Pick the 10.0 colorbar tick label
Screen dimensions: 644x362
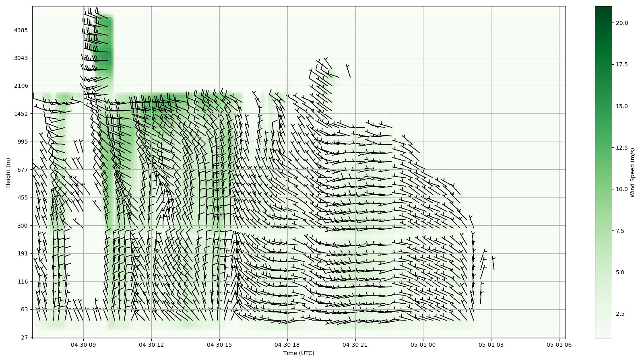pyautogui.click(x=621, y=189)
